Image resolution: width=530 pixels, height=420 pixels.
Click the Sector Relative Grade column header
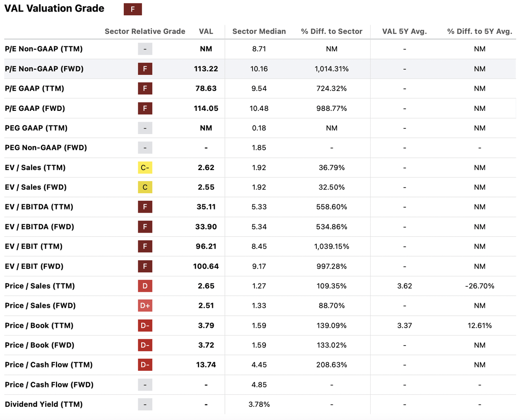point(145,31)
